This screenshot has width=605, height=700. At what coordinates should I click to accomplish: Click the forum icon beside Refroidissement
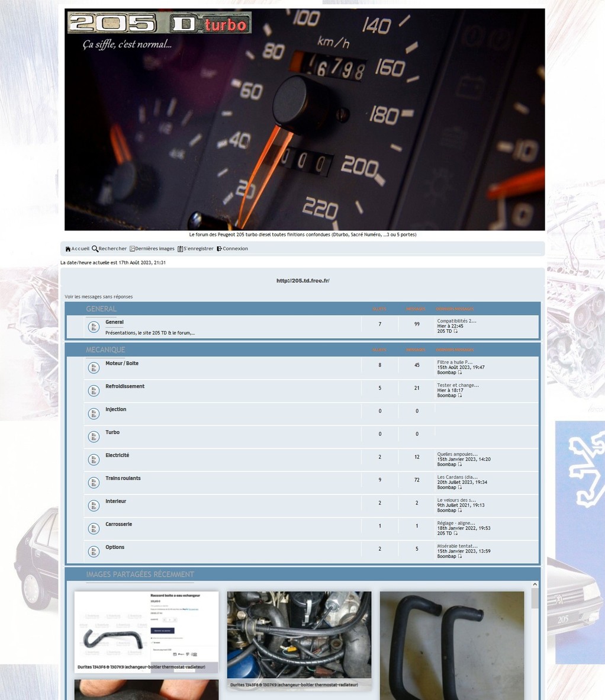(x=94, y=391)
